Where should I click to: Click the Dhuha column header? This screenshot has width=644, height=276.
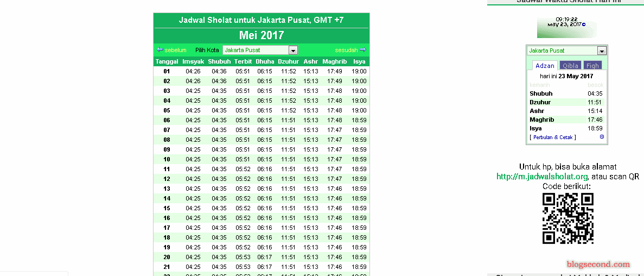265,62
